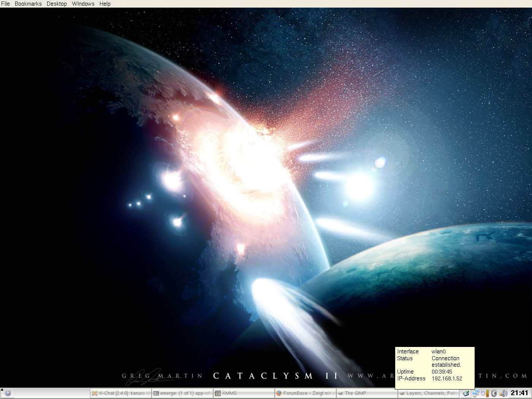
Task: Switch to emerge terminal taskbar entry
Action: tap(182, 393)
